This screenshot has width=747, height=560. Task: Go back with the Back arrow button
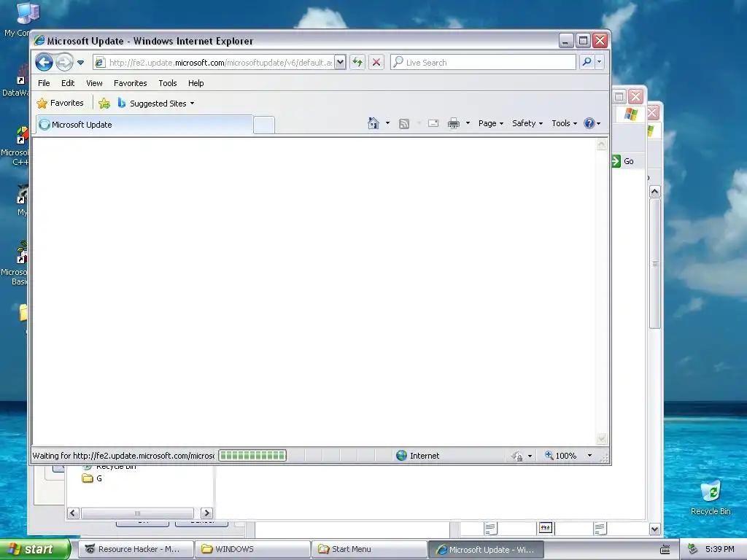[x=44, y=63]
